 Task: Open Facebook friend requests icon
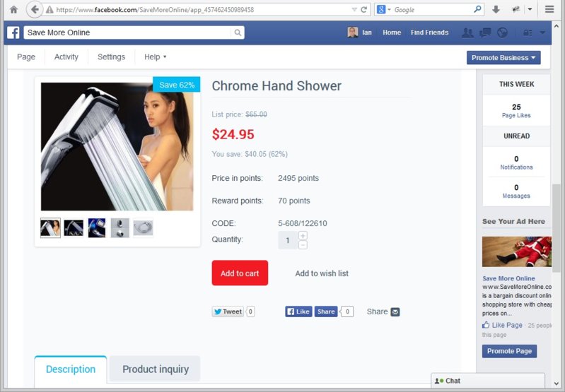coord(467,32)
